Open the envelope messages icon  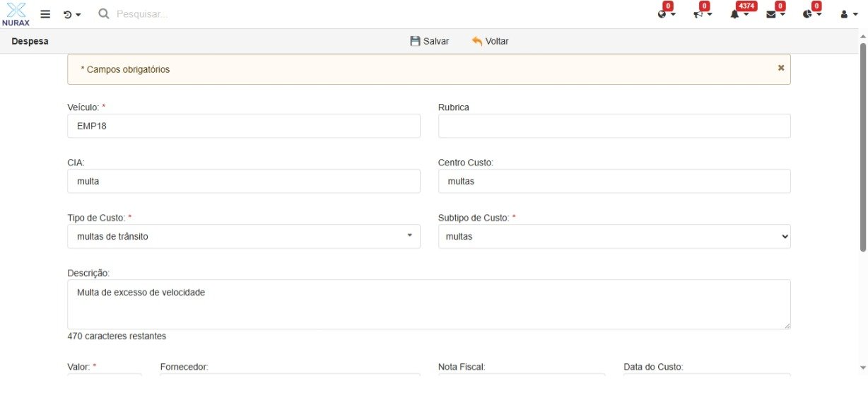coord(775,13)
